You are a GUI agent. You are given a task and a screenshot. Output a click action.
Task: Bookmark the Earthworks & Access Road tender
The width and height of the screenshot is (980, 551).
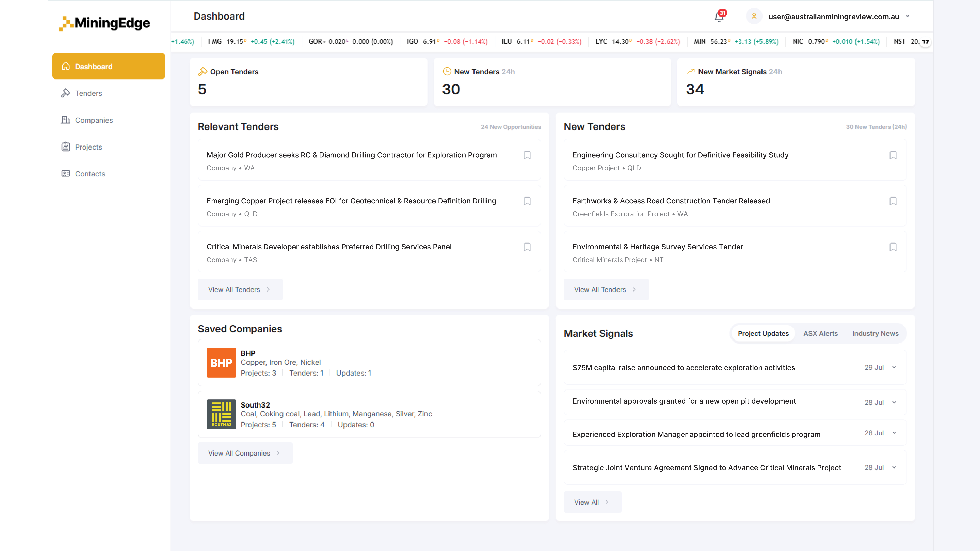tap(893, 201)
